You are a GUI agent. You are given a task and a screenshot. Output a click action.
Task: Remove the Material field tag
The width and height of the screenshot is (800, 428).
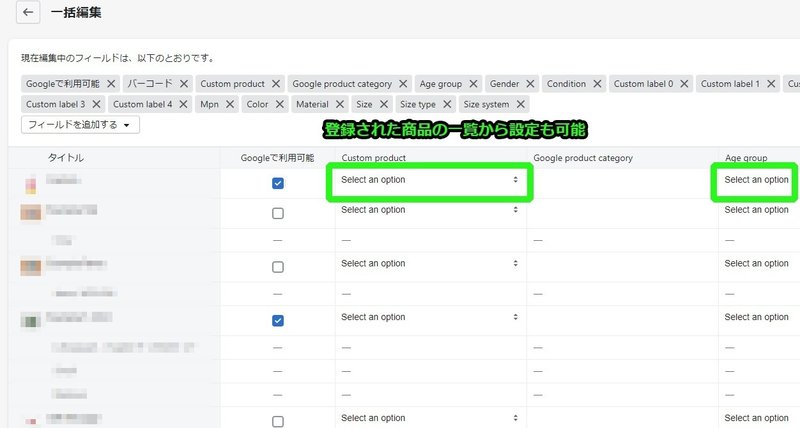[x=339, y=104]
